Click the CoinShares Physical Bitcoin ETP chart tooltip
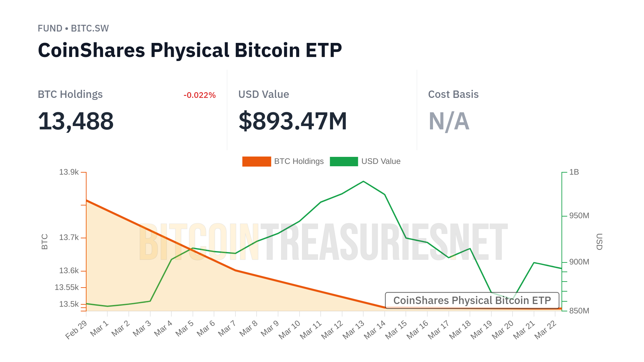644x362 pixels. coord(472,300)
